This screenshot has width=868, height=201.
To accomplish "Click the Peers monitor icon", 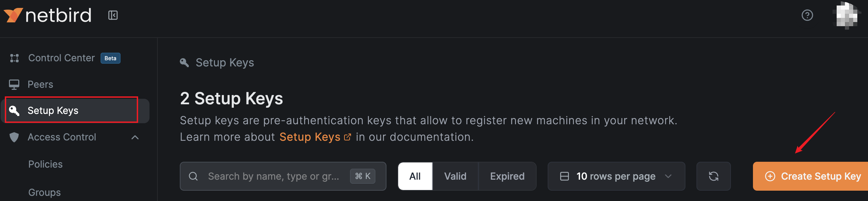I will [x=14, y=84].
